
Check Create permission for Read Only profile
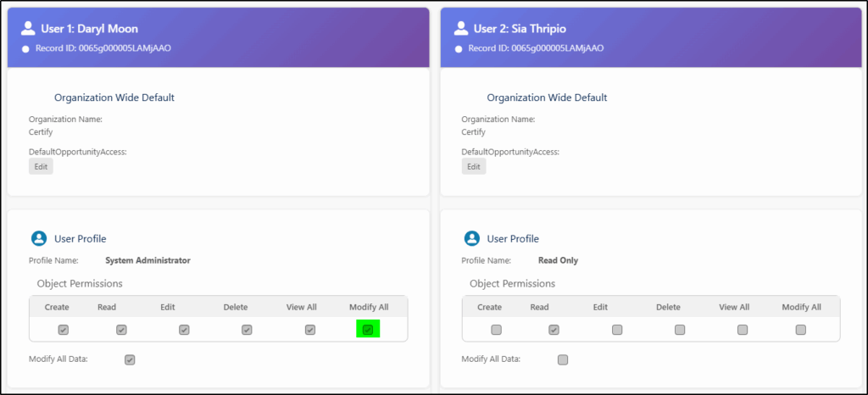point(496,330)
